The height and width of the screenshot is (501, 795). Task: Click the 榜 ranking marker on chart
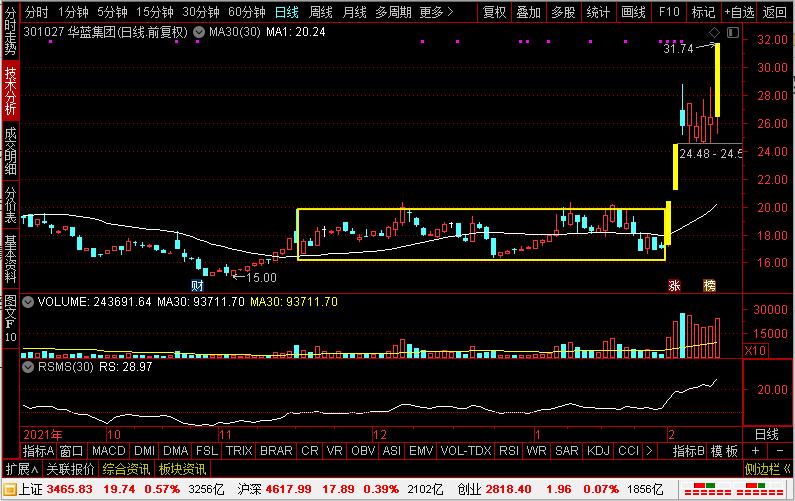[x=709, y=285]
